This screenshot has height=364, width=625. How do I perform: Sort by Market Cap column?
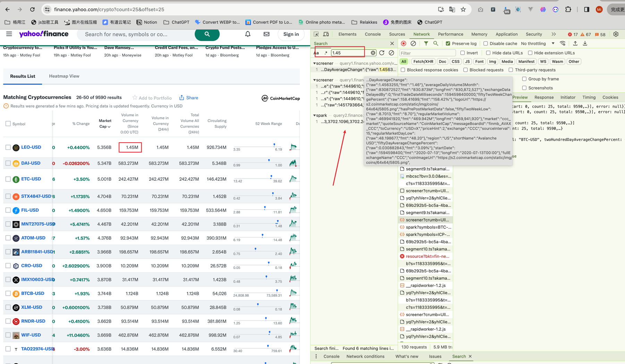tap(105, 124)
